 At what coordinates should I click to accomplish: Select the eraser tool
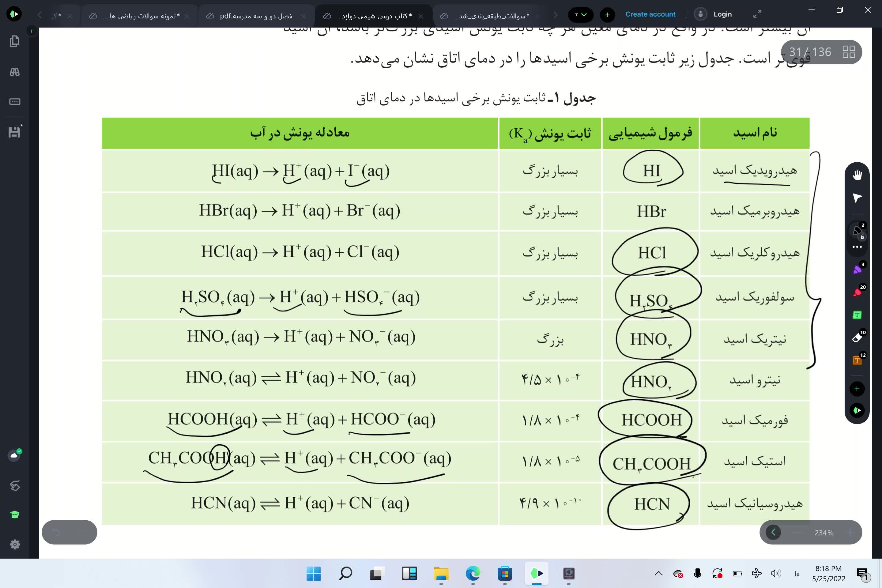pyautogui.click(x=857, y=337)
